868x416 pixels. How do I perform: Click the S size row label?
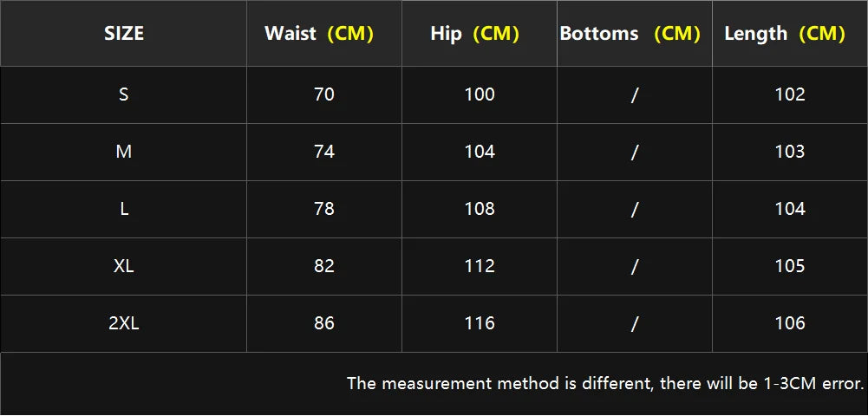(x=124, y=94)
